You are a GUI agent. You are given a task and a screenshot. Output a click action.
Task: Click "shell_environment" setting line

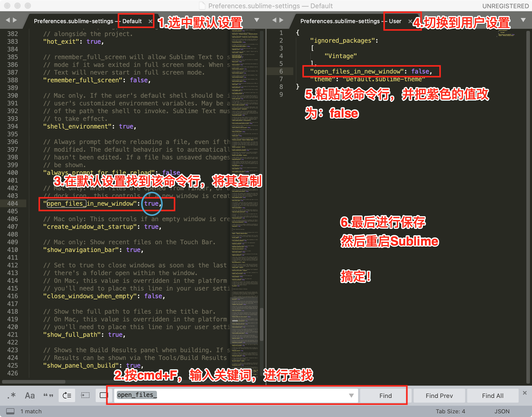[x=90, y=126]
